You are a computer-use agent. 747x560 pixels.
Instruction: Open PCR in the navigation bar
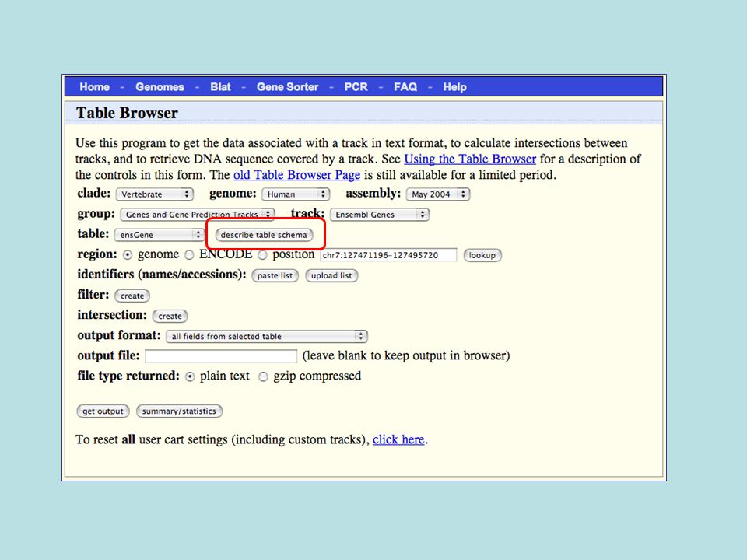click(x=356, y=87)
